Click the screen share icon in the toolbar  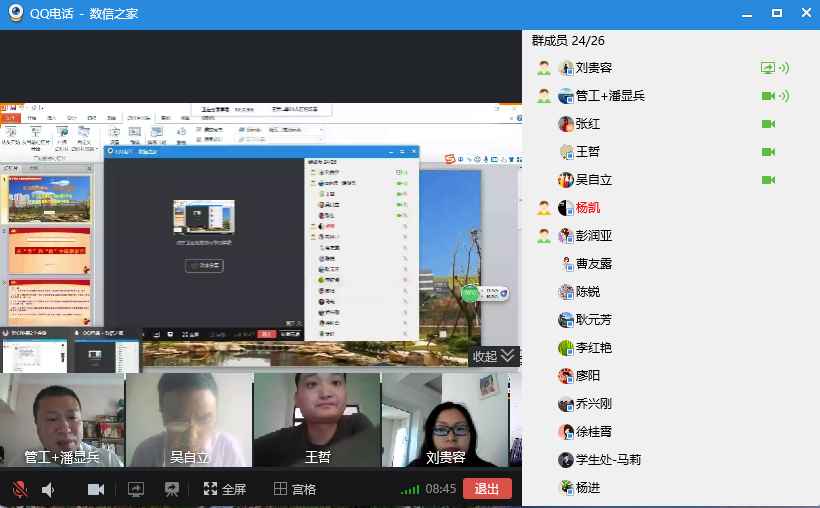point(136,489)
